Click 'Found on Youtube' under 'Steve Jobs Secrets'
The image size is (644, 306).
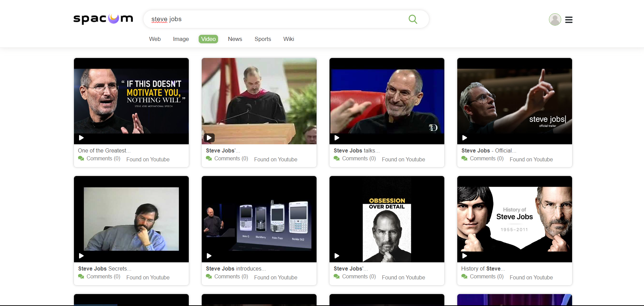click(148, 277)
